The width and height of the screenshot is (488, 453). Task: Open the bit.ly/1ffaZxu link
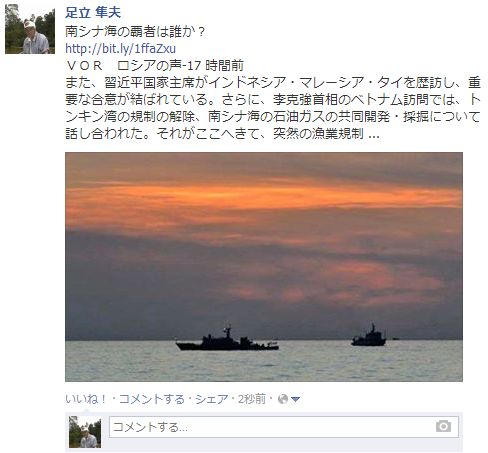coord(120,49)
